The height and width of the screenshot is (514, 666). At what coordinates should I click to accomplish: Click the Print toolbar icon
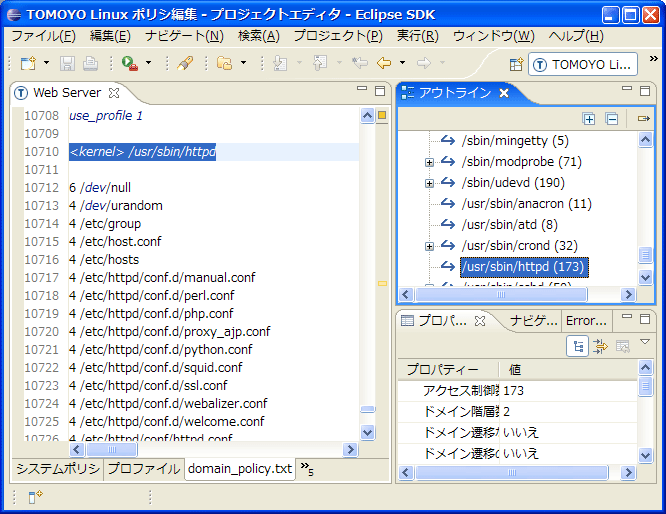click(x=90, y=63)
